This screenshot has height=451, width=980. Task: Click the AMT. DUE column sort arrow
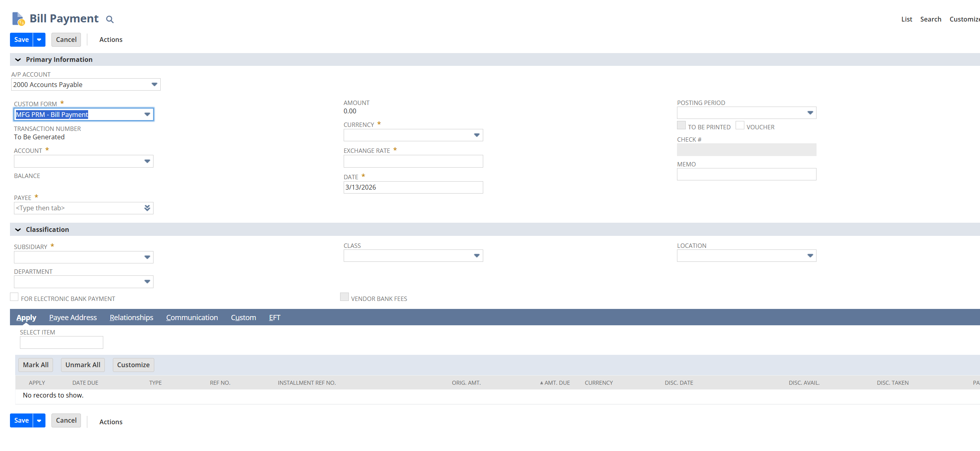pyautogui.click(x=541, y=383)
